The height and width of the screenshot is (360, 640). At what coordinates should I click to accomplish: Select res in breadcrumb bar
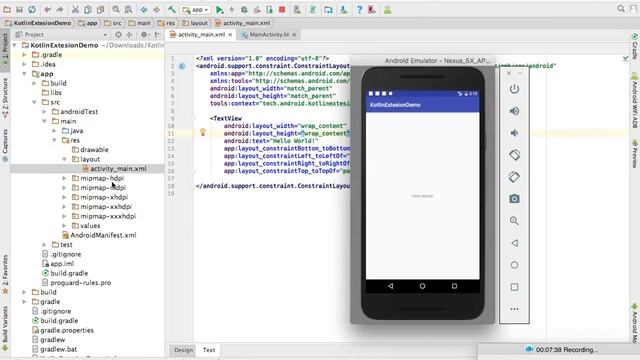pos(167,23)
